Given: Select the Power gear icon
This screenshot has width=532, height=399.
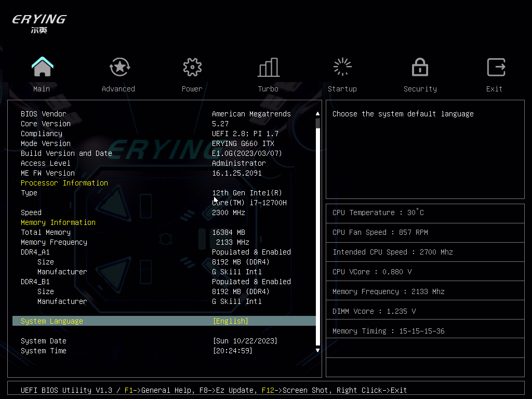Looking at the screenshot, I should (x=192, y=67).
